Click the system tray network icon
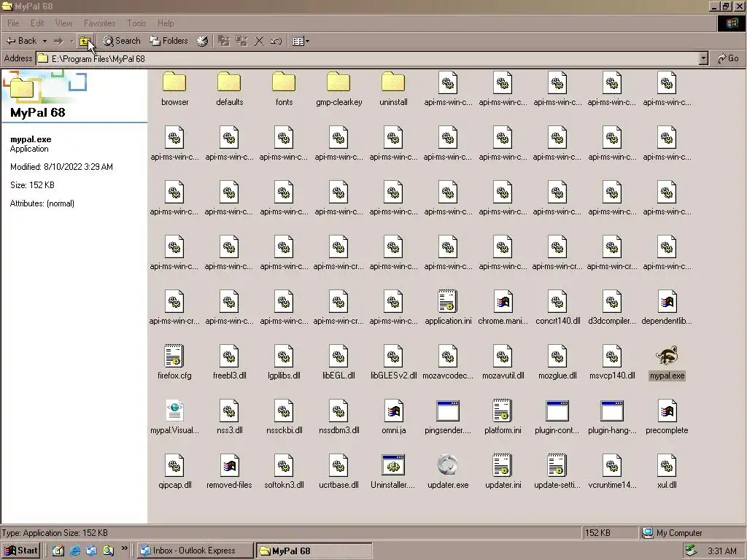This screenshot has width=747, height=560. [x=691, y=551]
